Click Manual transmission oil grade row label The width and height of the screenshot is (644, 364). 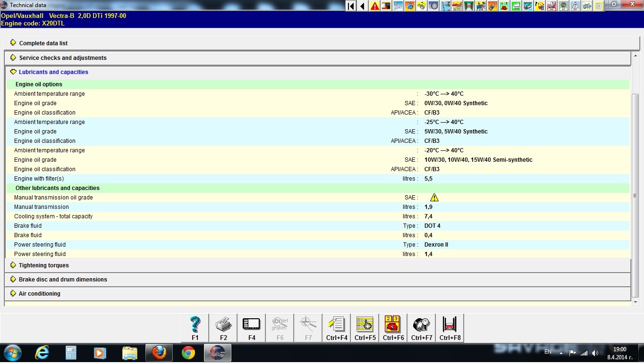(53, 198)
